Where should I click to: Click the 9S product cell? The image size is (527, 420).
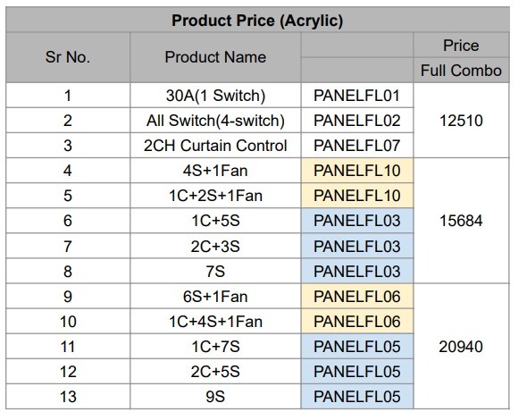pyautogui.click(x=215, y=397)
